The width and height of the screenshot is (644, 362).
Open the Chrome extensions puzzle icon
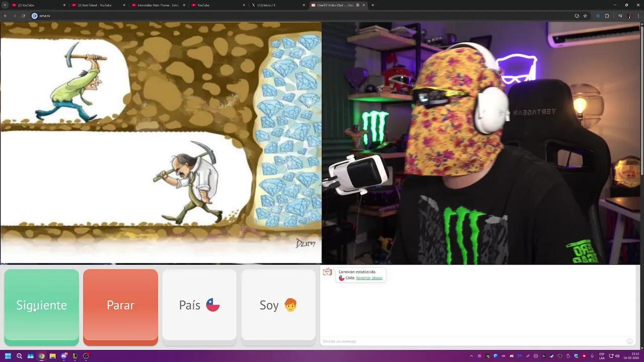[608, 16]
